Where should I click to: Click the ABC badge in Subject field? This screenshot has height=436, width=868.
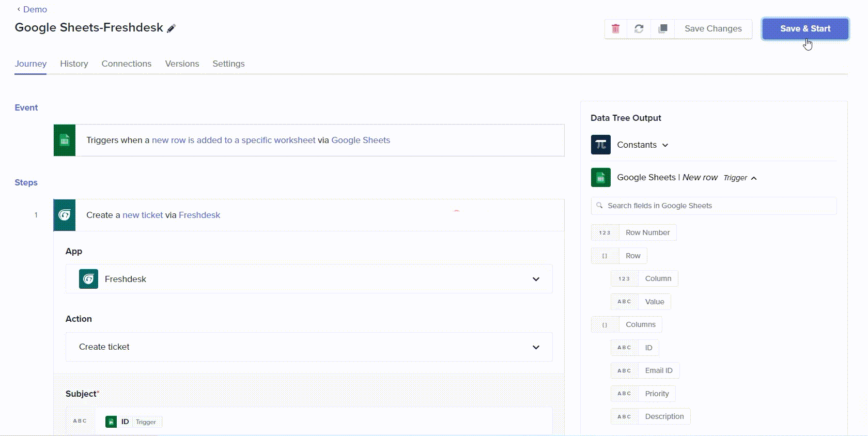80,421
